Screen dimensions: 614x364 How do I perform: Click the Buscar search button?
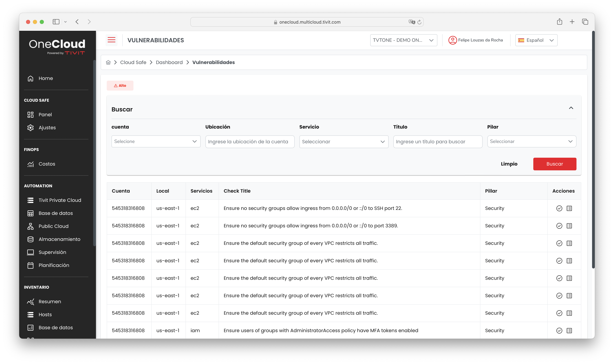point(555,164)
